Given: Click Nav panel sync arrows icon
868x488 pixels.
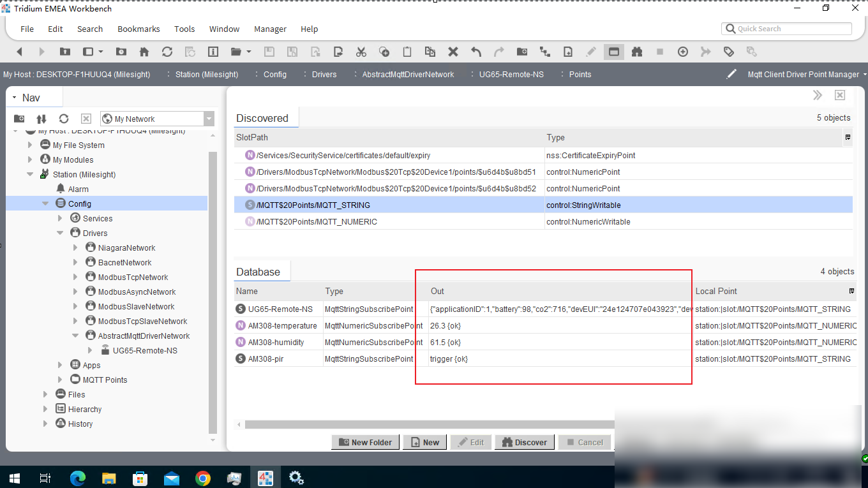Looking at the screenshot, I should coord(41,119).
